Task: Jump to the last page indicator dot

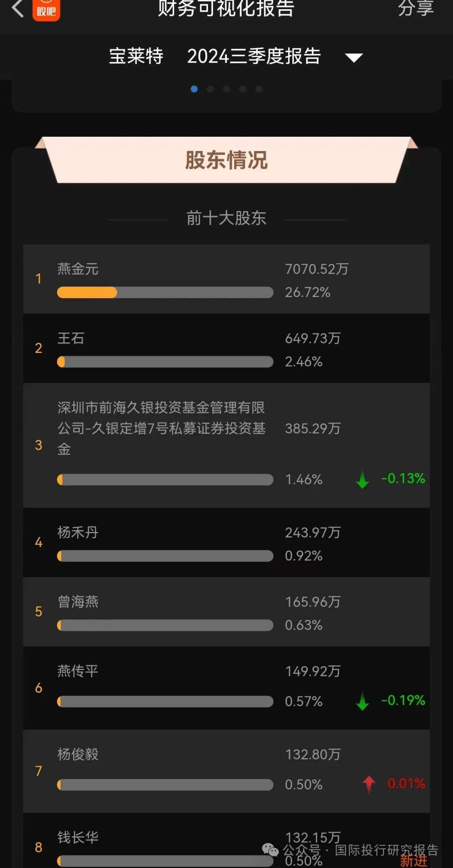Action: pyautogui.click(x=259, y=89)
